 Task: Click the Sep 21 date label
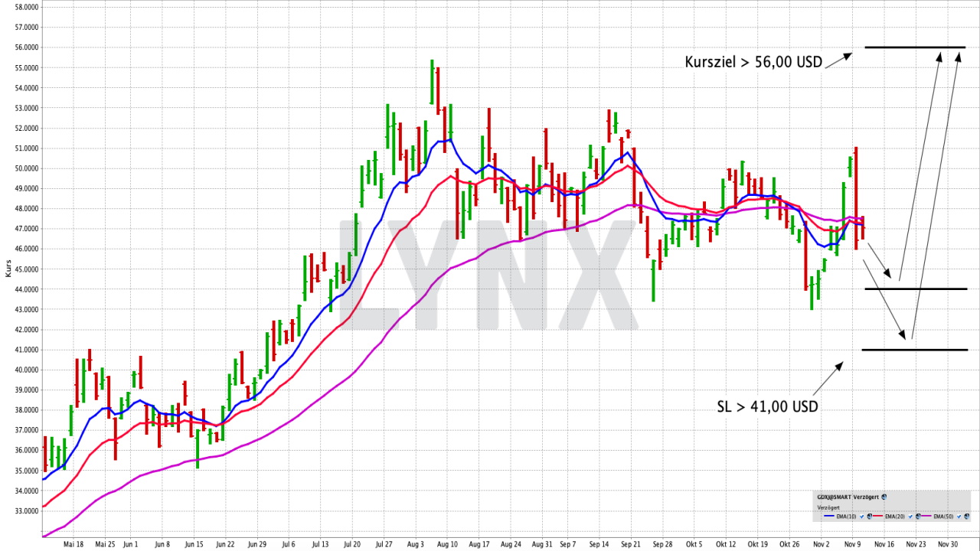pos(632,545)
